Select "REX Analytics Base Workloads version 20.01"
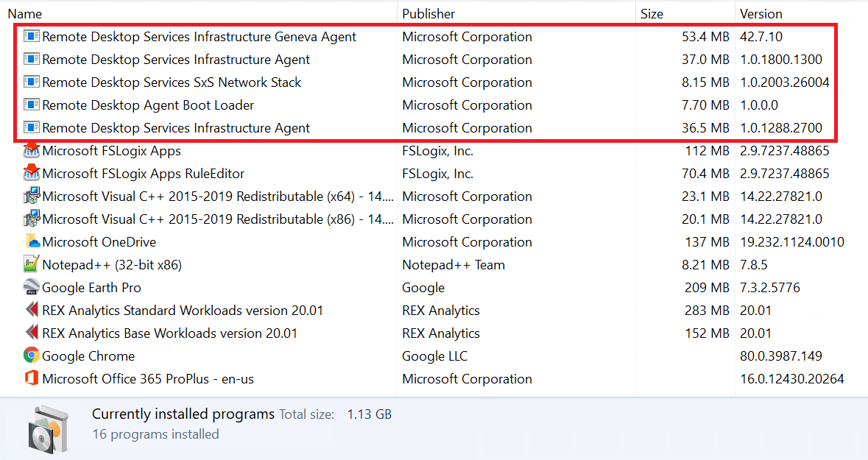This screenshot has height=460, width=868. coord(170,333)
